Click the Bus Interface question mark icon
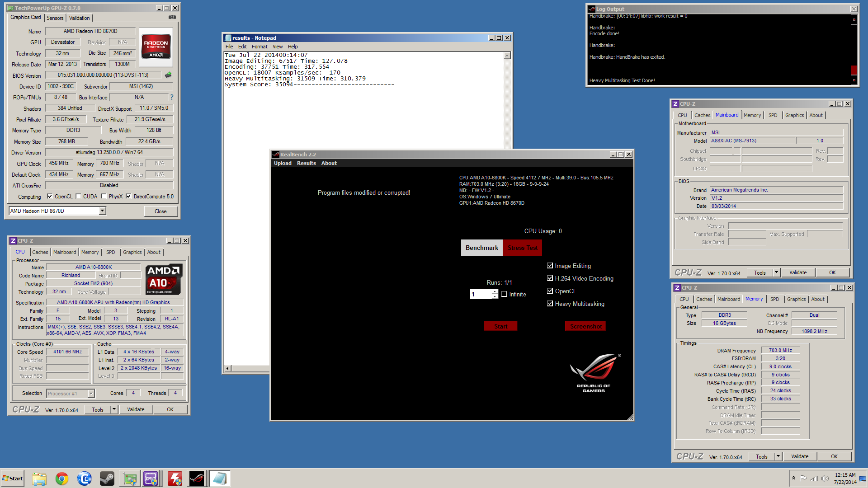 click(171, 97)
